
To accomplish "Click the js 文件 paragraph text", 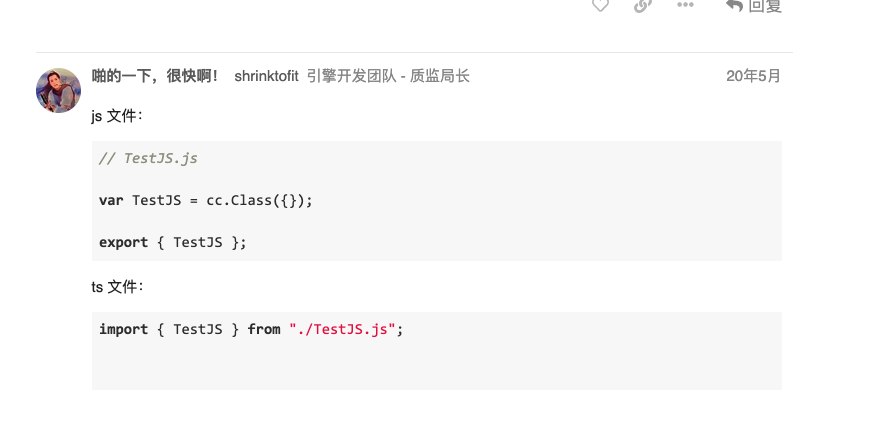I will click(117, 116).
